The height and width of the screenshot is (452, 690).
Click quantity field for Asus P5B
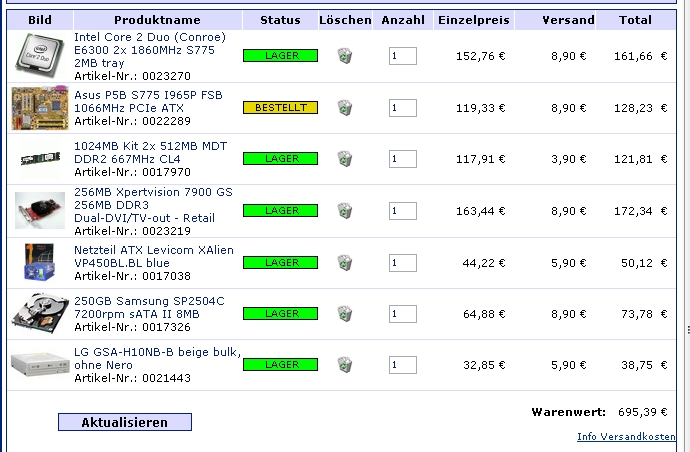click(403, 108)
